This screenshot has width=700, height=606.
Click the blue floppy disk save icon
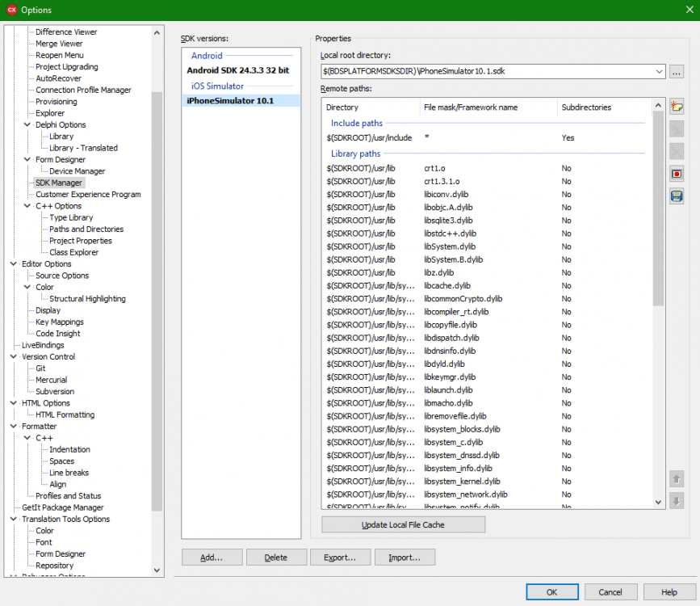click(677, 196)
